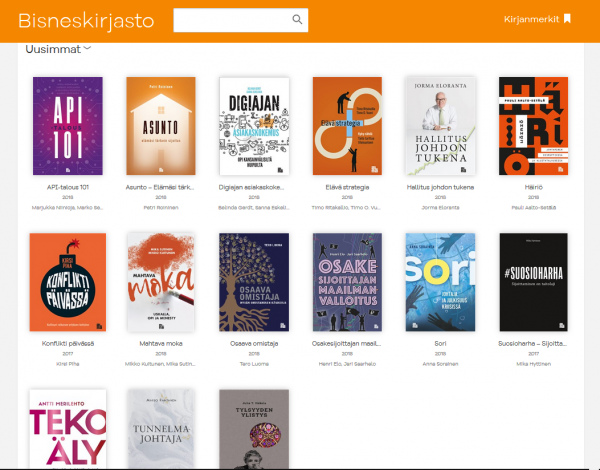Select author Pauli Aalto-Setälä

(x=533, y=207)
